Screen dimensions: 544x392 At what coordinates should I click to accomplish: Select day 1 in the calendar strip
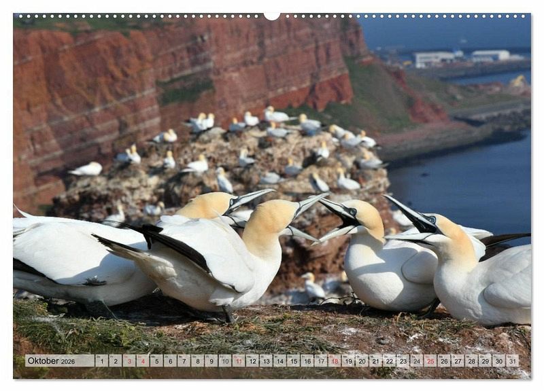click(101, 361)
